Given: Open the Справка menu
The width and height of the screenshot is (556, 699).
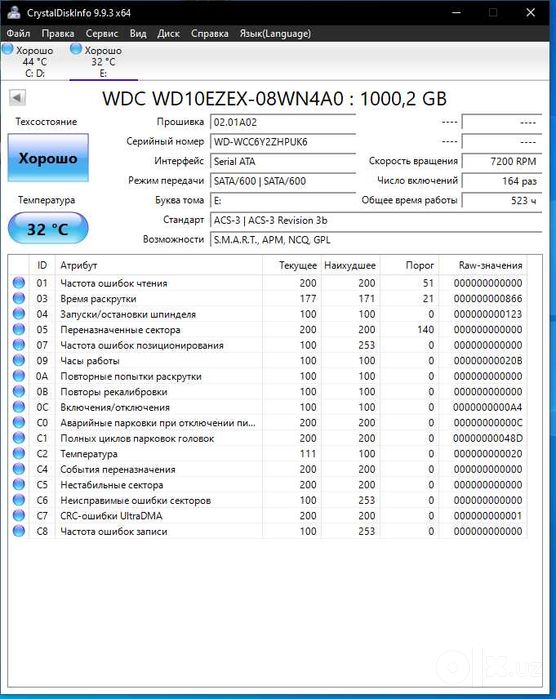Looking at the screenshot, I should (x=210, y=33).
